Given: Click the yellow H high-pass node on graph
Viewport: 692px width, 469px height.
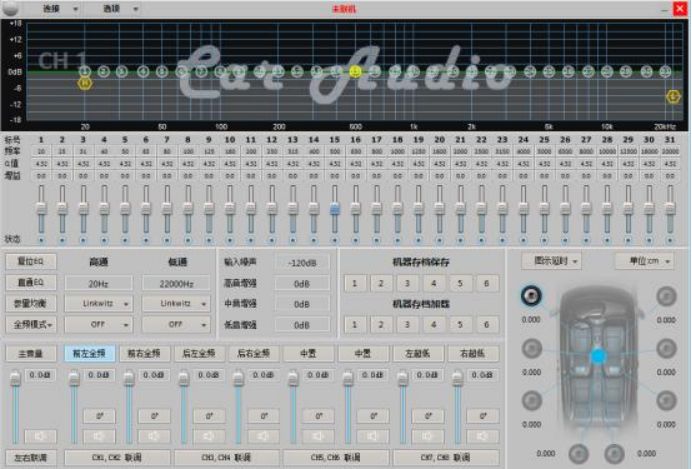Looking at the screenshot, I should pyautogui.click(x=85, y=83).
